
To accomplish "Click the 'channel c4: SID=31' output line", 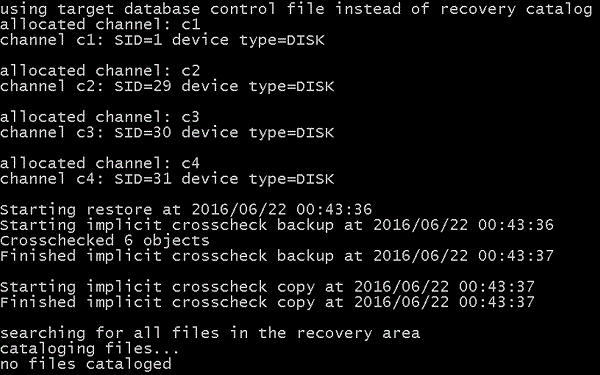I will point(167,179).
